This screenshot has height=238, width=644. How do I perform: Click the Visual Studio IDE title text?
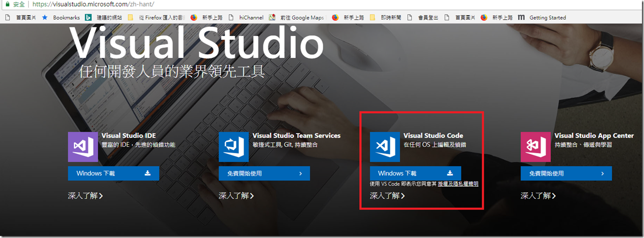click(x=129, y=135)
